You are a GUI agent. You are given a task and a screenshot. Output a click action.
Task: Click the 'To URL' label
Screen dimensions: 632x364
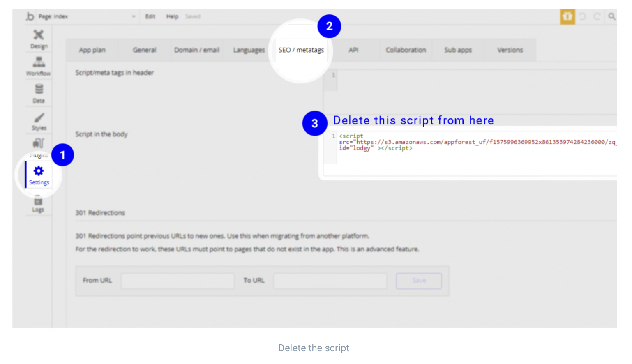(x=254, y=281)
